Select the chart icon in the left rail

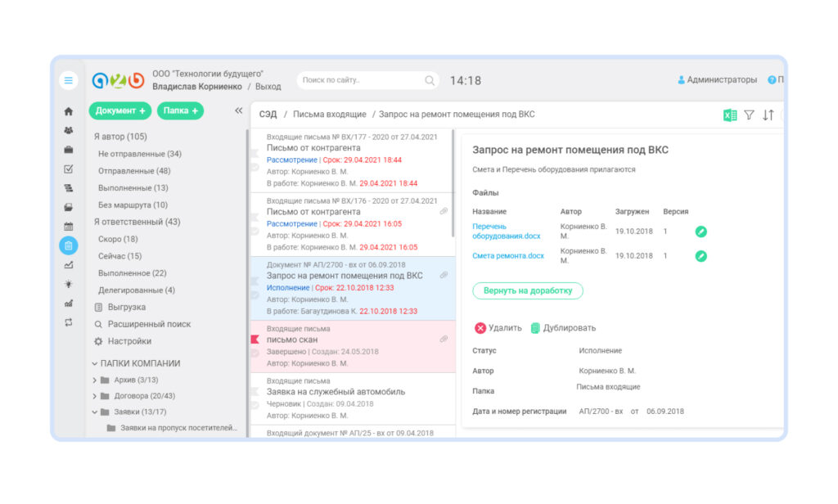pyautogui.click(x=69, y=265)
